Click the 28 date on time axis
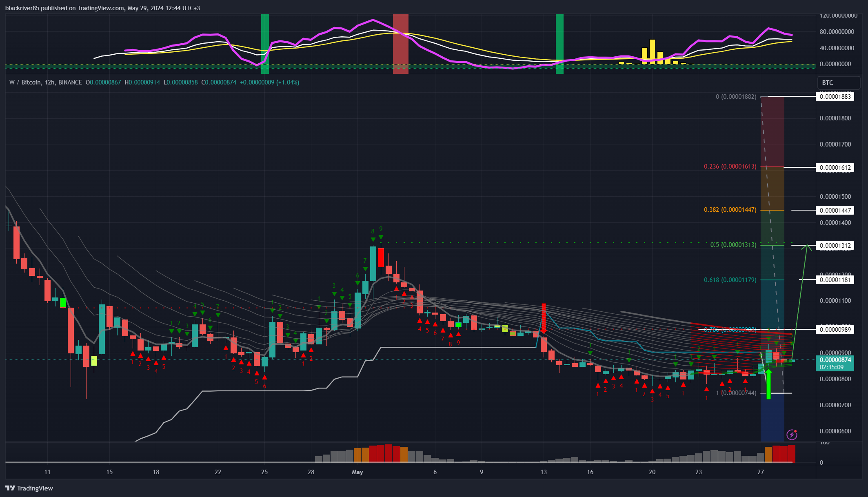Viewport: 868px width, 497px height. pyautogui.click(x=311, y=472)
